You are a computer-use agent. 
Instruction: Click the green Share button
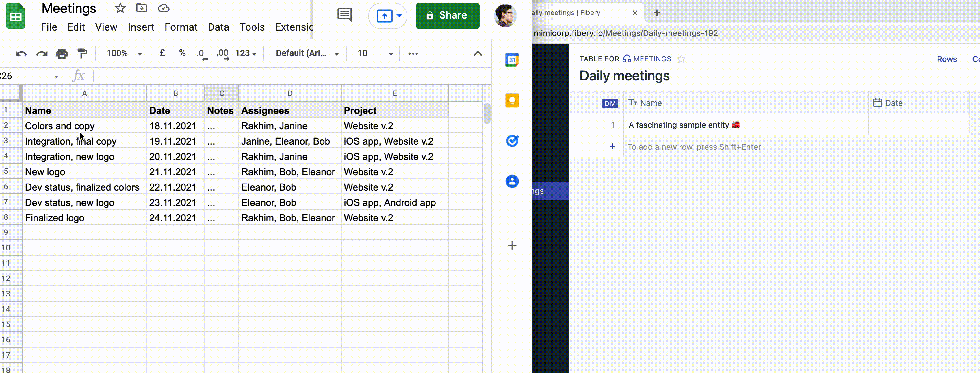448,16
